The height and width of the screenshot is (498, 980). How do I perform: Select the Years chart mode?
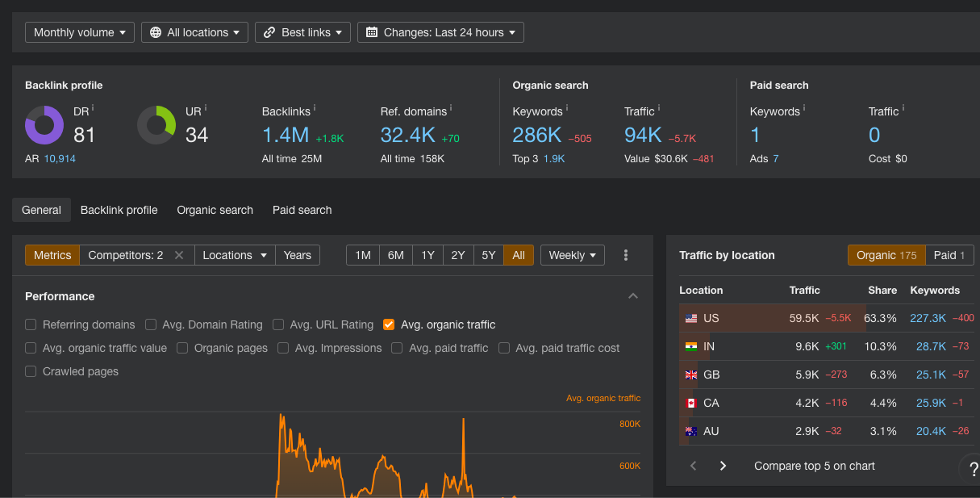point(298,255)
